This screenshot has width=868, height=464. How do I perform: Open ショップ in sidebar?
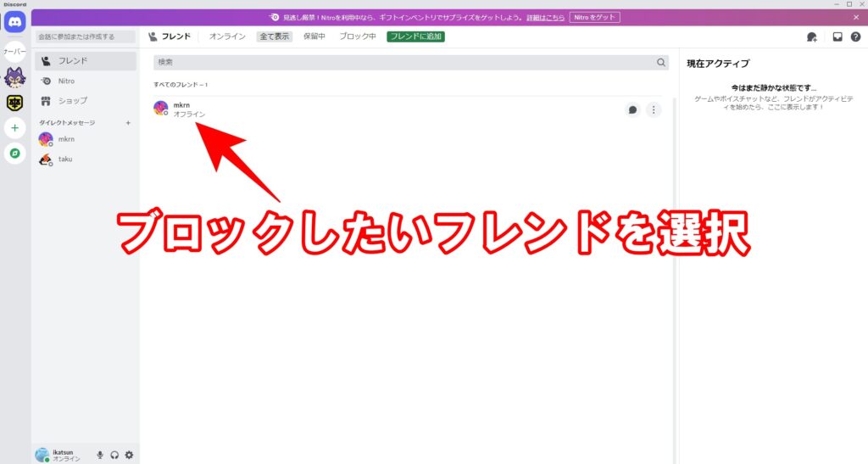click(x=86, y=101)
